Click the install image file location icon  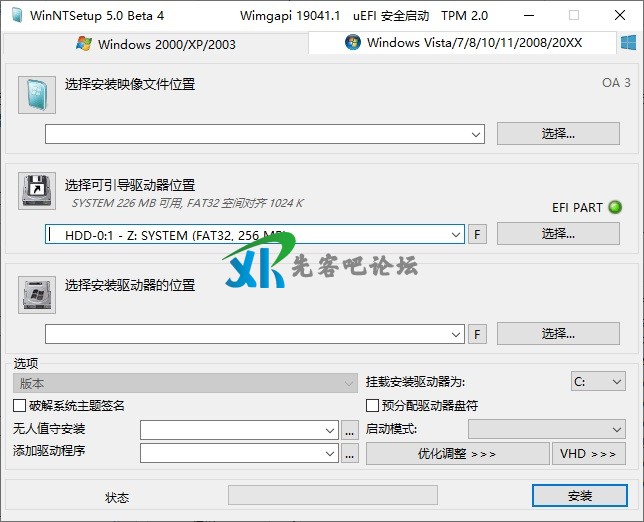coord(37,94)
